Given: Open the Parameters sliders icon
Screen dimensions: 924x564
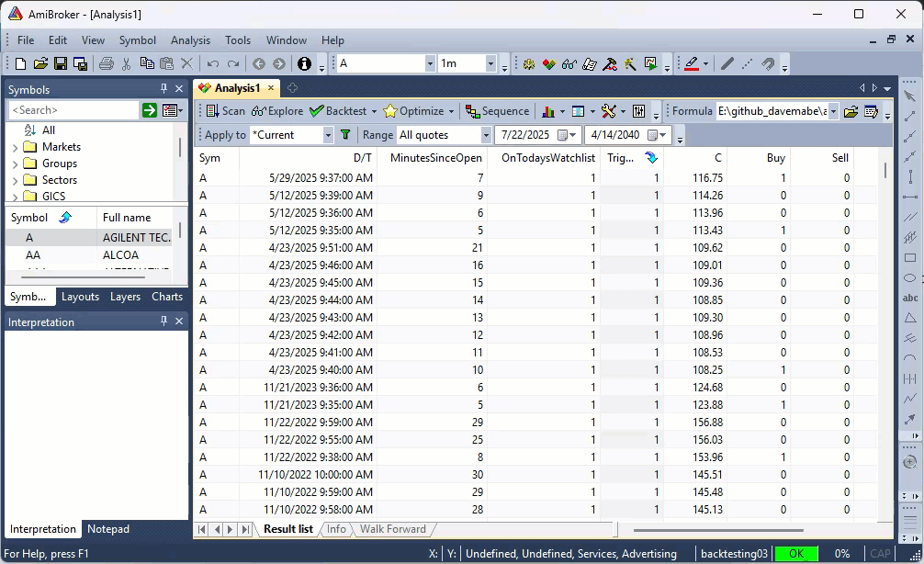Looking at the screenshot, I should click(x=639, y=111).
